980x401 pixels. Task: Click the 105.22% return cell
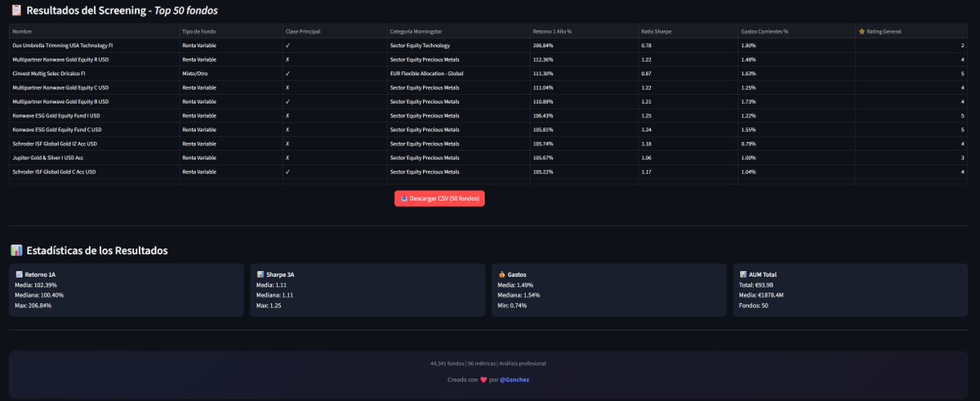pyautogui.click(x=584, y=172)
